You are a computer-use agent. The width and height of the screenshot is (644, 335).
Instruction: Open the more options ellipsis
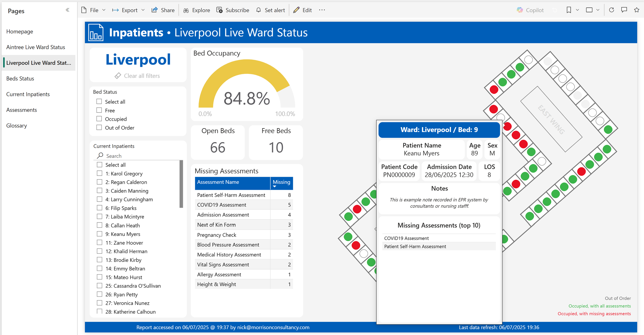point(322,10)
